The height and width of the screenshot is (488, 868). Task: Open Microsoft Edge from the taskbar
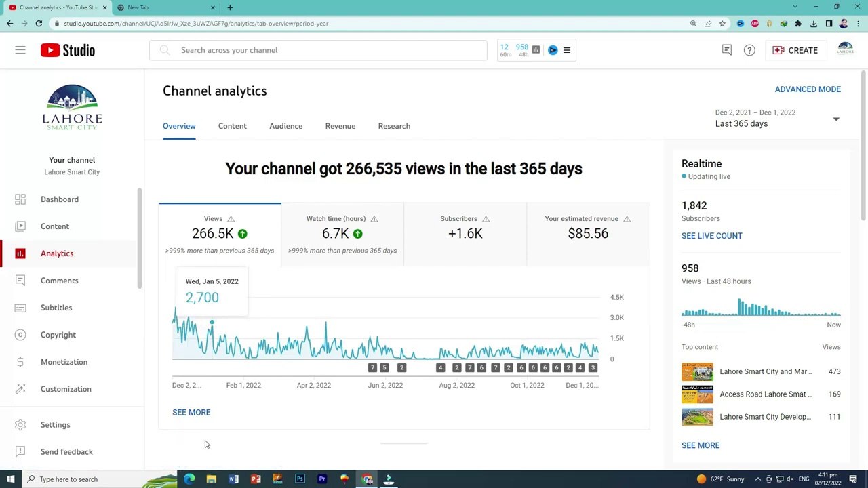click(x=189, y=479)
